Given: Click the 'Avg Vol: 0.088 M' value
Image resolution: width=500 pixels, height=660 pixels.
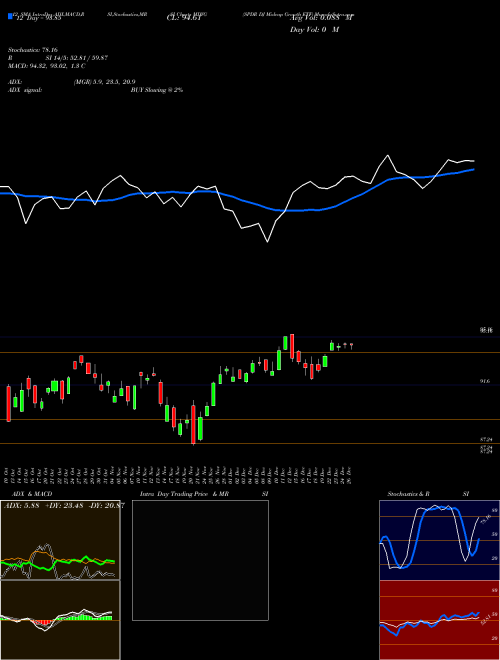Looking at the screenshot, I should [x=322, y=18].
